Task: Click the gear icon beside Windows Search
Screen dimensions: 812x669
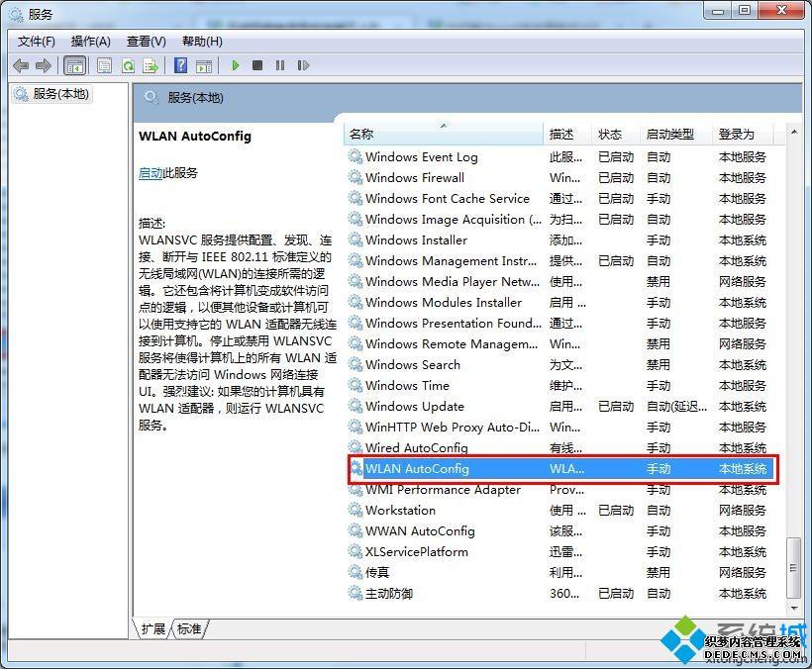Action: [x=355, y=364]
